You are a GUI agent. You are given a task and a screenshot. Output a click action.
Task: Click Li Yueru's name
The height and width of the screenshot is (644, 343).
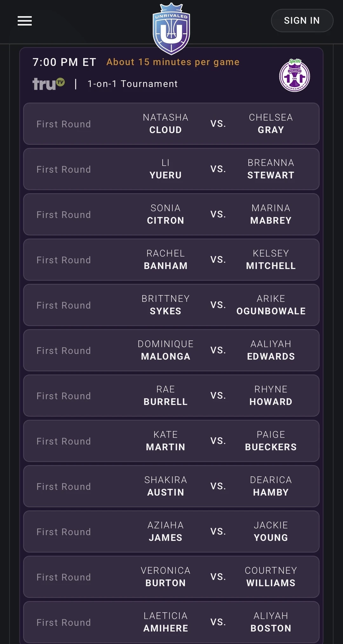click(165, 169)
